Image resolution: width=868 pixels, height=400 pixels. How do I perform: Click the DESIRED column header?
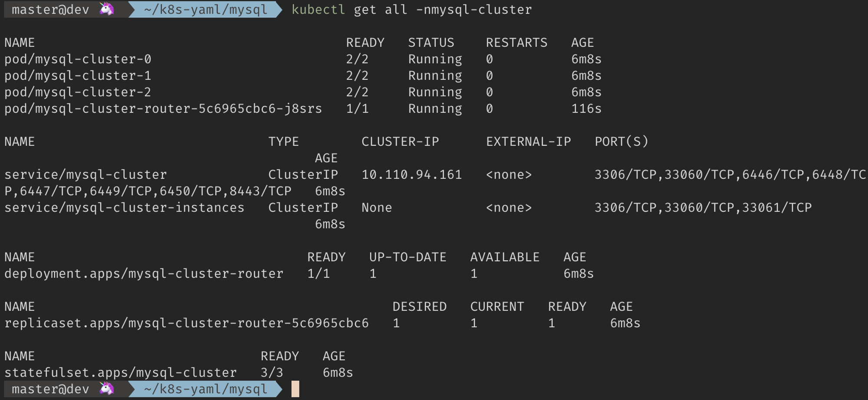pos(419,306)
